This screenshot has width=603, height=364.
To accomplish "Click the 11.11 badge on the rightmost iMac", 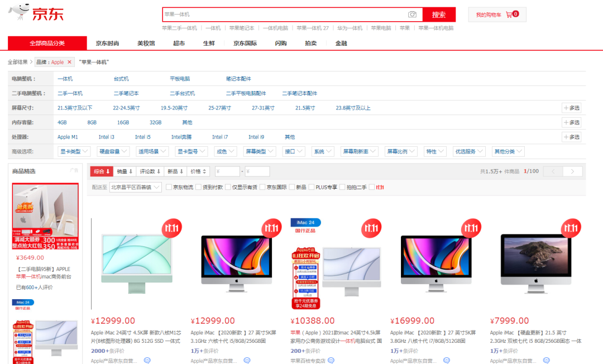I will click(571, 228).
